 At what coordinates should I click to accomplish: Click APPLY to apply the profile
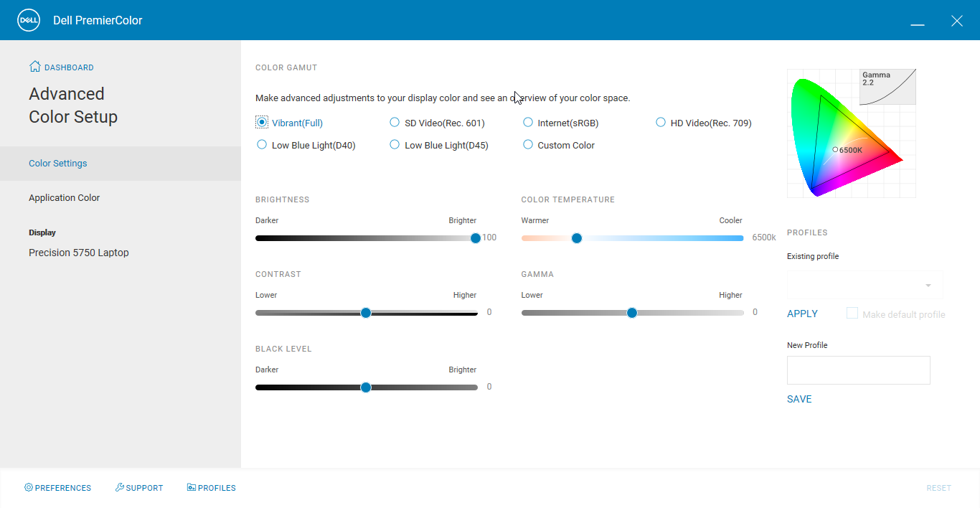click(x=802, y=314)
